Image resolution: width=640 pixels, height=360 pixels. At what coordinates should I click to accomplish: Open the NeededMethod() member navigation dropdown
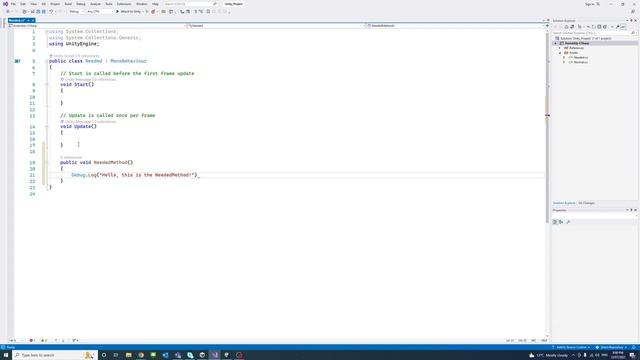coord(455,26)
